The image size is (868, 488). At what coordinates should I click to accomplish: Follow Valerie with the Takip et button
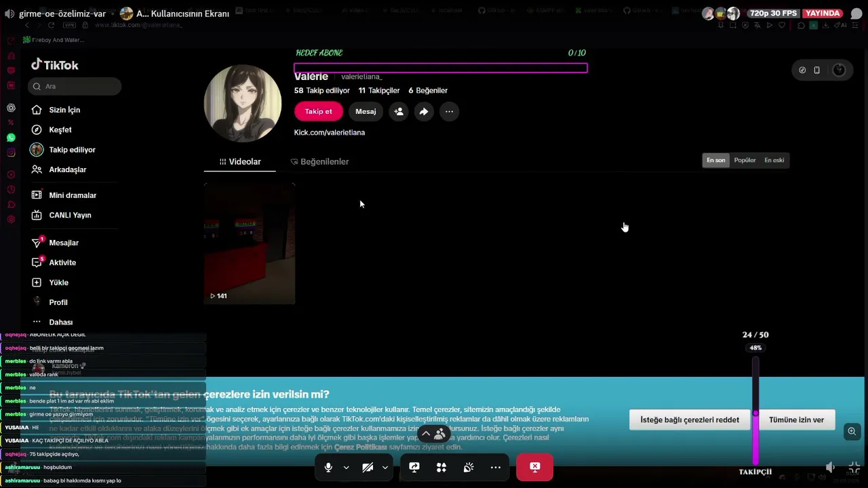coord(319,112)
